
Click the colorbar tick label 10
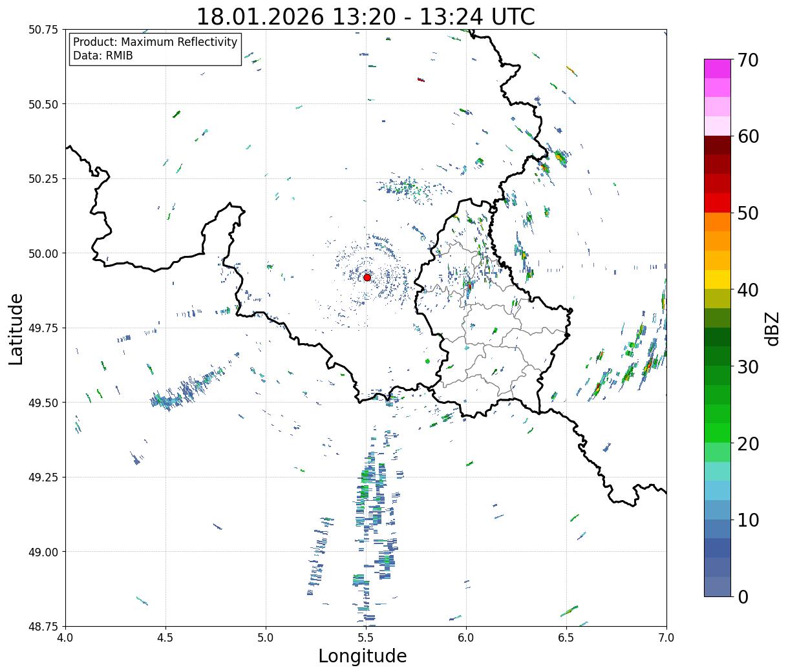tap(748, 520)
